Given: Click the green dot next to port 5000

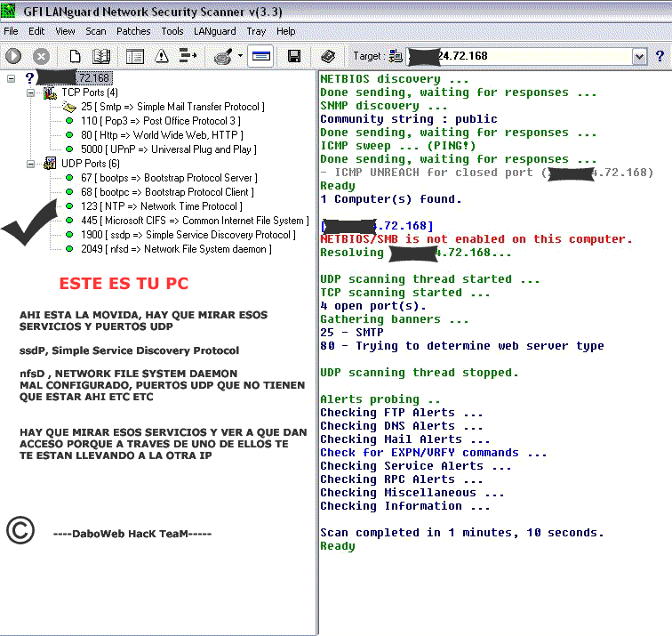Looking at the screenshot, I should pyautogui.click(x=69, y=149).
